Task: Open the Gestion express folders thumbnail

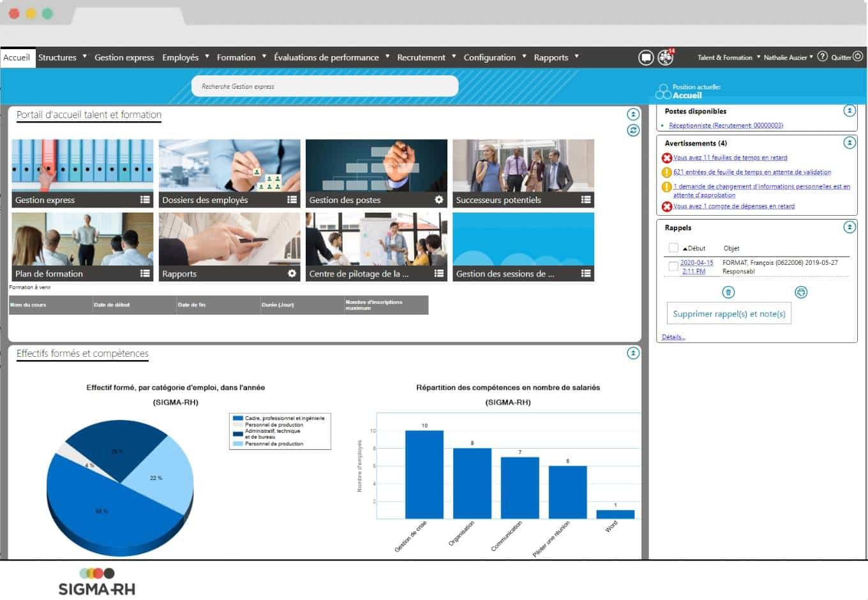Action: click(x=82, y=165)
